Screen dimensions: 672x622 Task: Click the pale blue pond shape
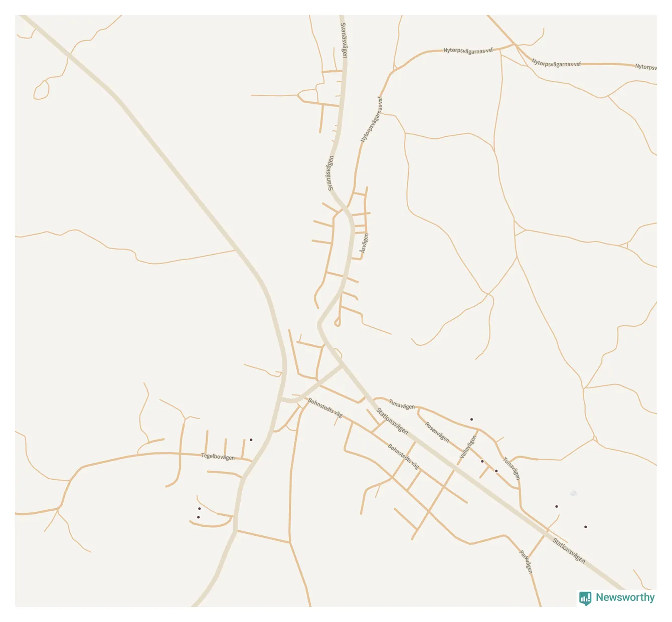pos(574,493)
